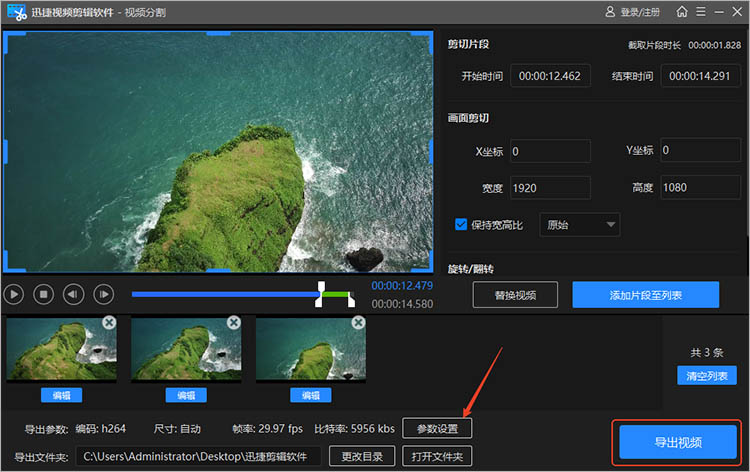The image size is (750, 472).
Task: Click the green selected segment on timeline
Action: pos(335,295)
